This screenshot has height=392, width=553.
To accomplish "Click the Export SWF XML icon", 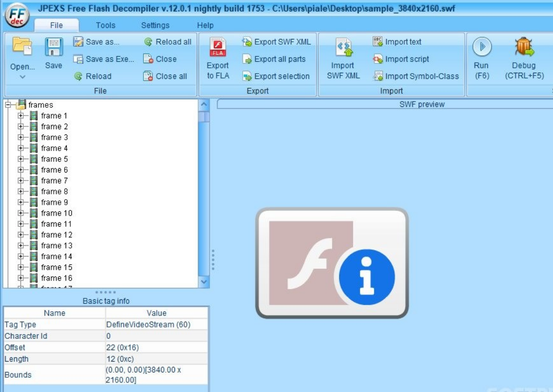I will click(277, 42).
